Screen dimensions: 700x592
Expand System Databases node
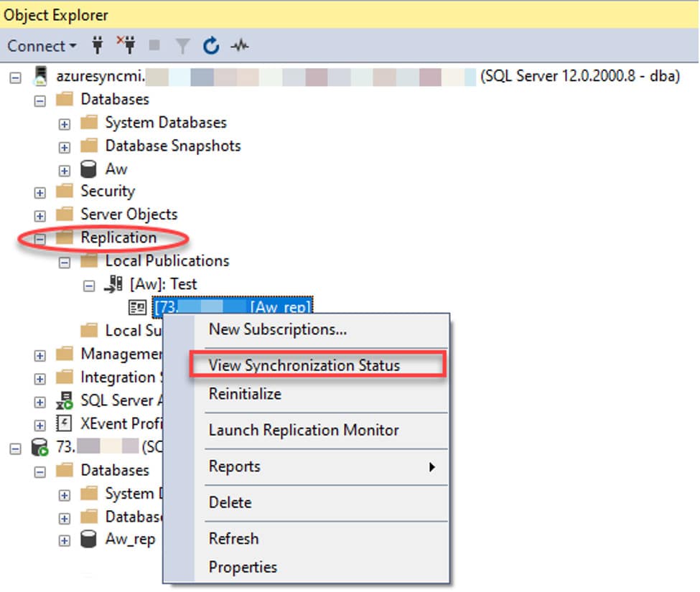coord(65,124)
